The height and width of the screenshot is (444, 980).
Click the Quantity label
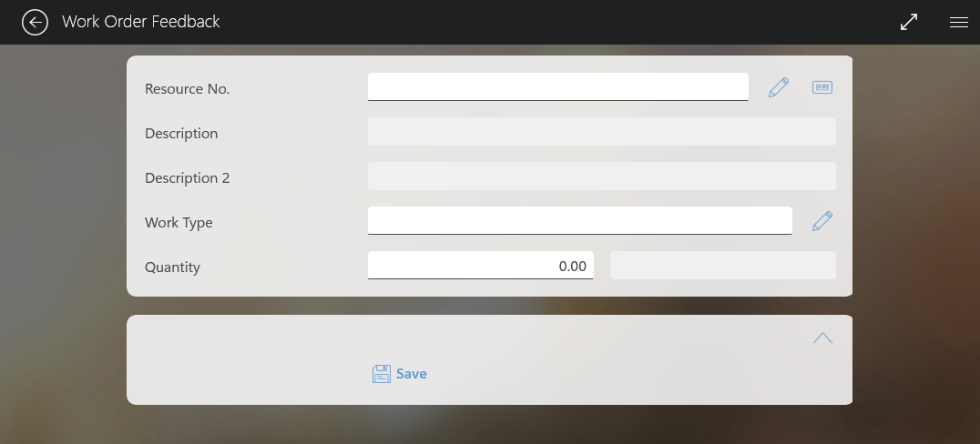[x=172, y=267]
